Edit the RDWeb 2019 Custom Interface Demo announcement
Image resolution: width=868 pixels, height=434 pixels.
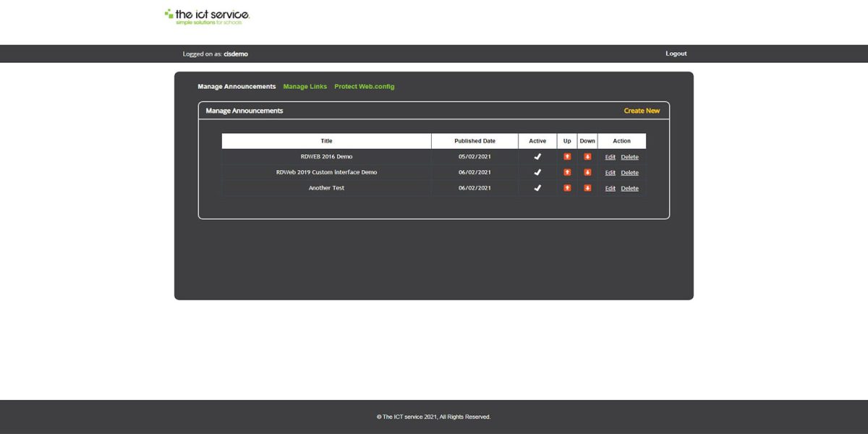coord(610,172)
